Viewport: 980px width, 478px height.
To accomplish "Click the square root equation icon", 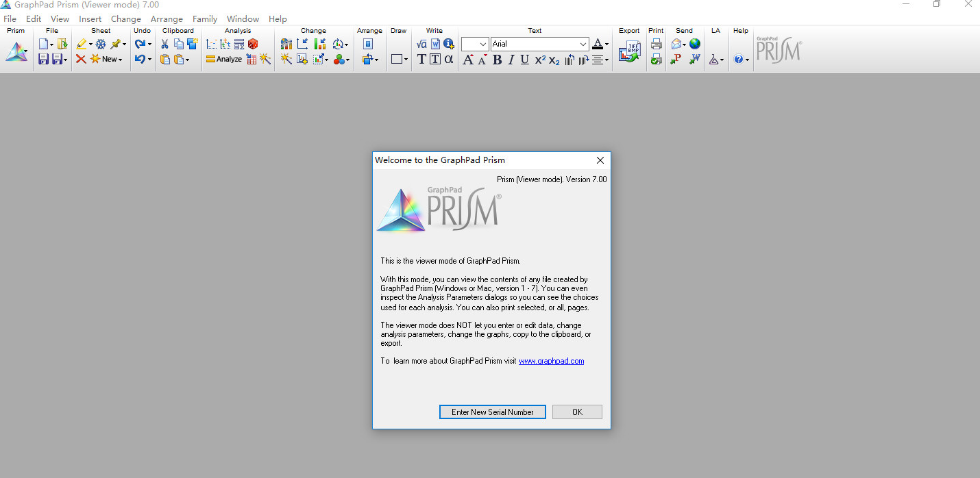I will coord(422,44).
